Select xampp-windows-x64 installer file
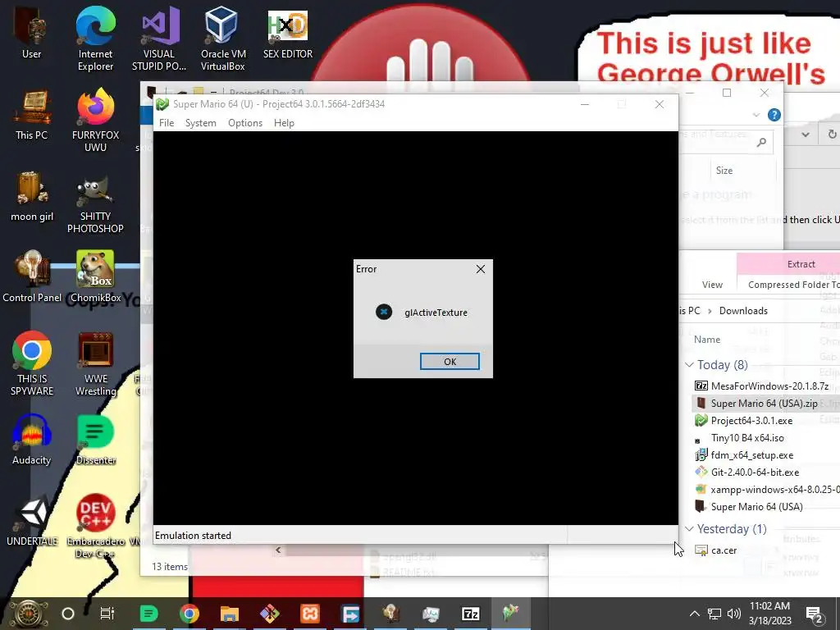The image size is (840, 630). (x=767, y=489)
